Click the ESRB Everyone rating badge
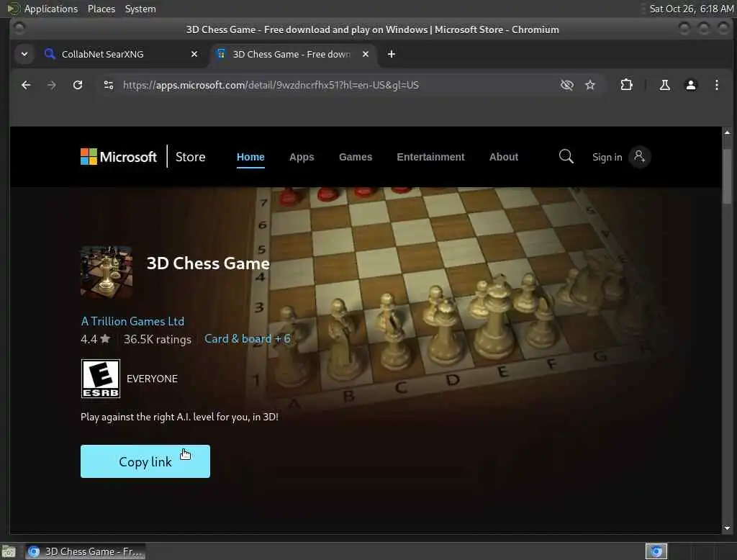 pyautogui.click(x=101, y=379)
